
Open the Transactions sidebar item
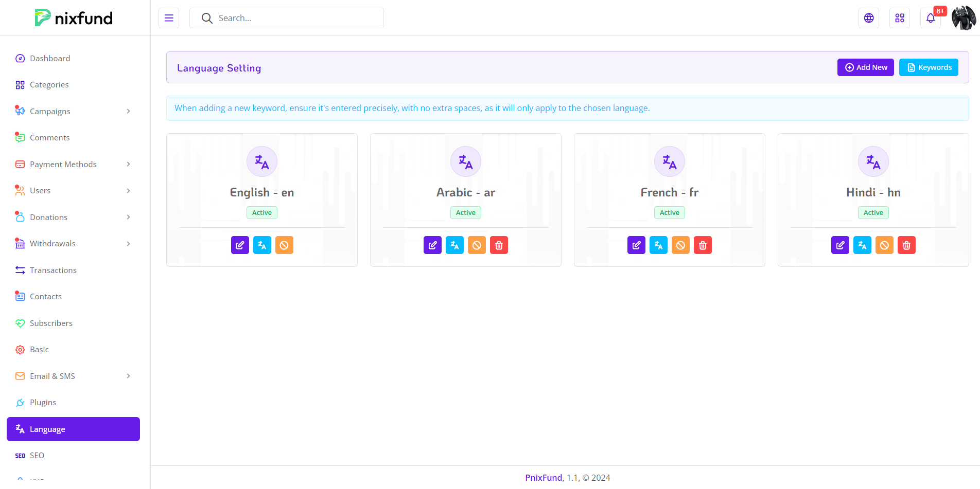(53, 270)
